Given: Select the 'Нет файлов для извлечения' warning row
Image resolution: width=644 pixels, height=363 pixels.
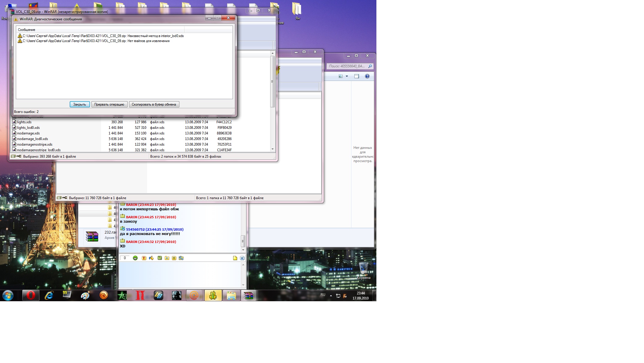Looking at the screenshot, I should [93, 41].
